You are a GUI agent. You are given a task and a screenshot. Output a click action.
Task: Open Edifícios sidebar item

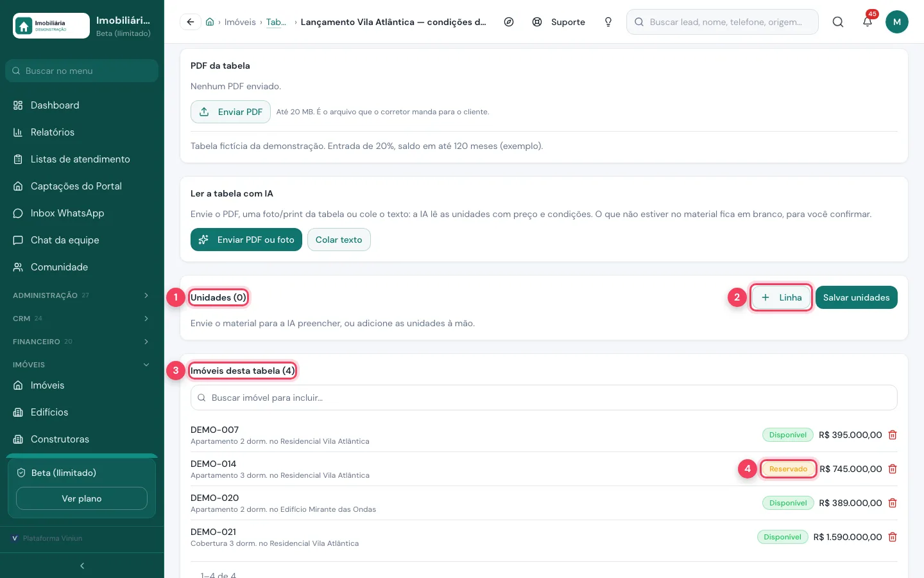82,412
